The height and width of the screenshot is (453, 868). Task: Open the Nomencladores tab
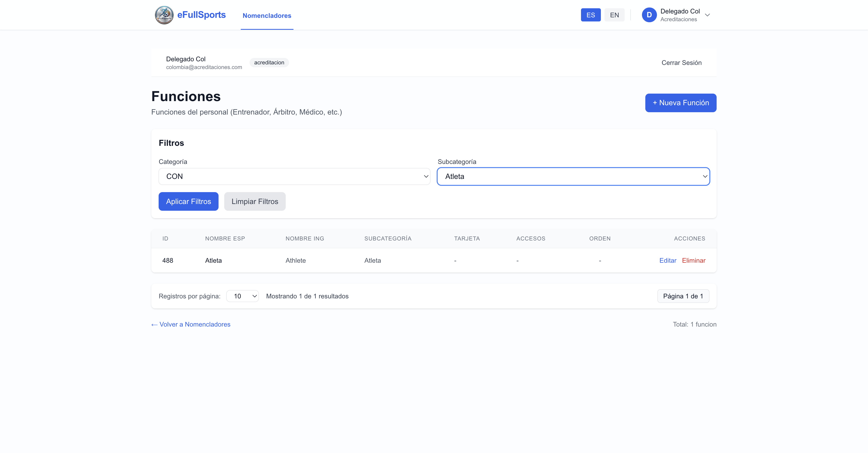pyautogui.click(x=267, y=16)
